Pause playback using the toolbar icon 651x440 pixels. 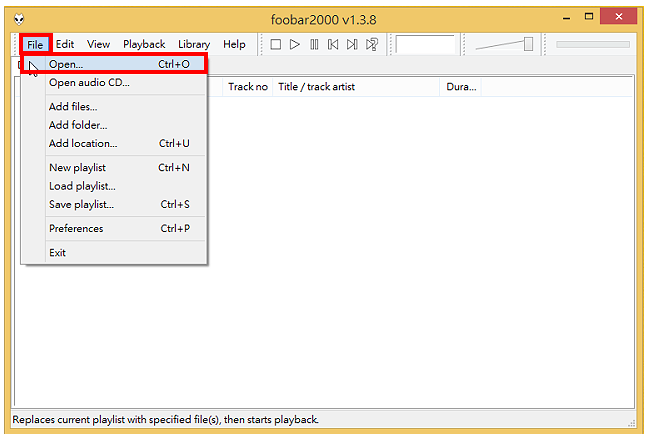pos(314,44)
